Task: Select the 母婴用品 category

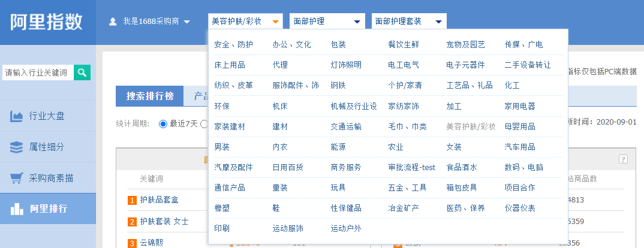Action: coord(520,126)
